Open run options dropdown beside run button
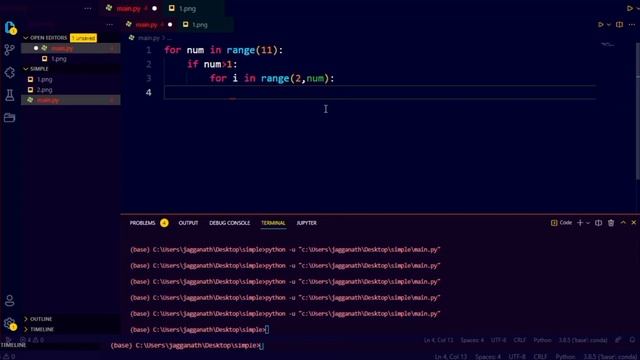Screen dimensions: 640x360 coord(609,25)
